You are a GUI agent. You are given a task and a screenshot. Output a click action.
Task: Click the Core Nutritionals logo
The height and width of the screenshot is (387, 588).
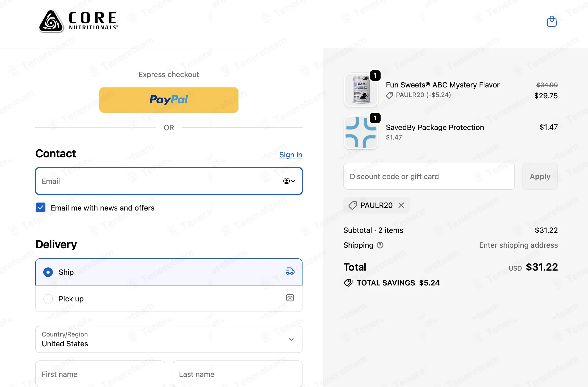pos(78,21)
